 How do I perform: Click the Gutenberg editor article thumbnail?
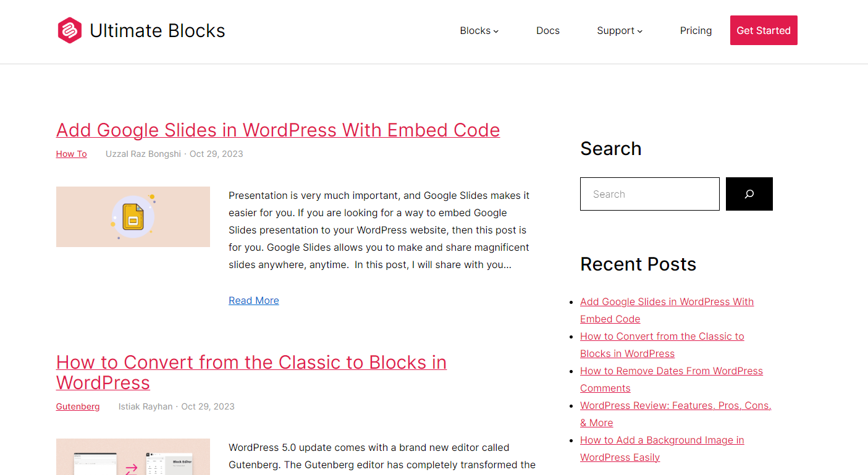pyautogui.click(x=133, y=457)
